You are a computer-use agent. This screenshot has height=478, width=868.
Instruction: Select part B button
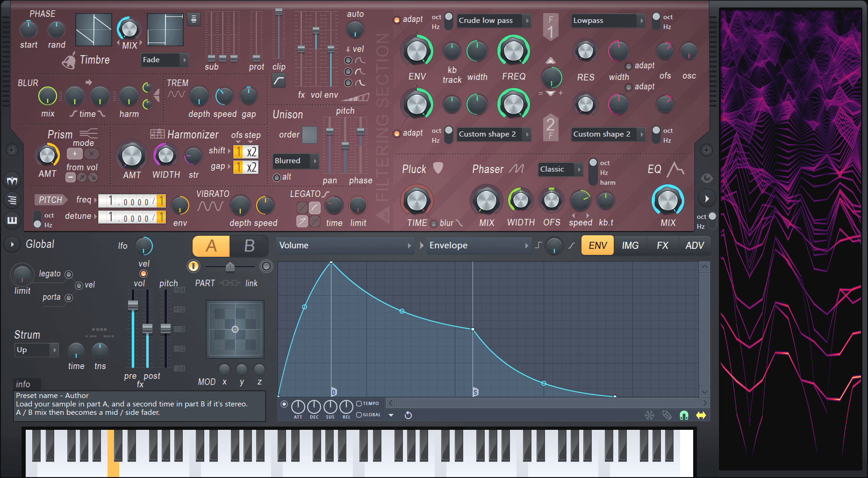coord(249,246)
